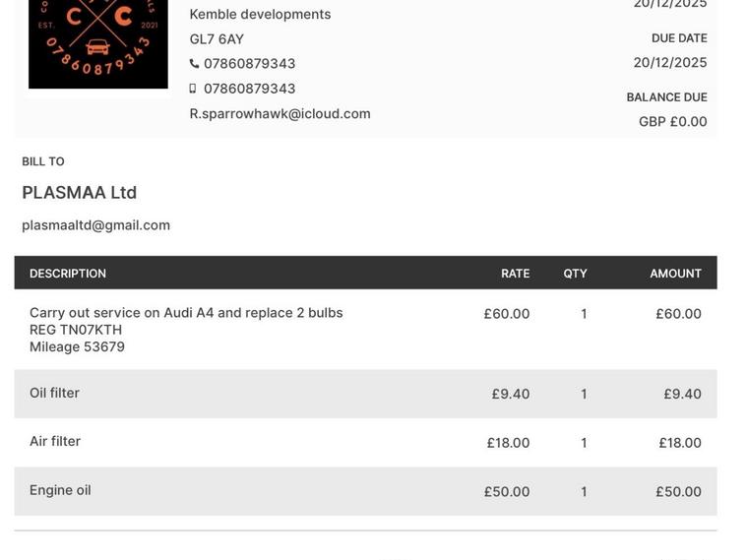This screenshot has height=560, width=747.
Task: Select the Oil filter line item
Action: pyautogui.click(x=54, y=393)
